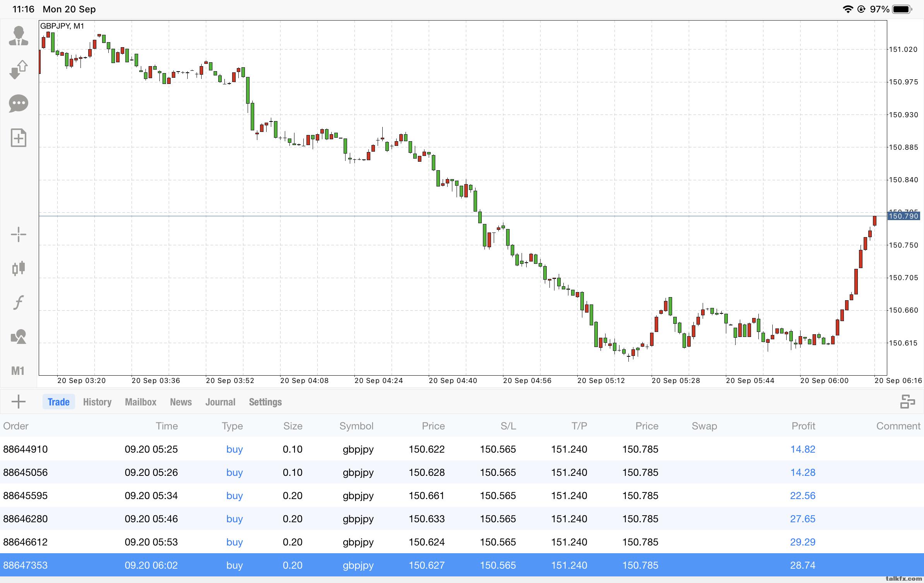Open the objects shapes icon
924x583 pixels.
click(x=19, y=337)
